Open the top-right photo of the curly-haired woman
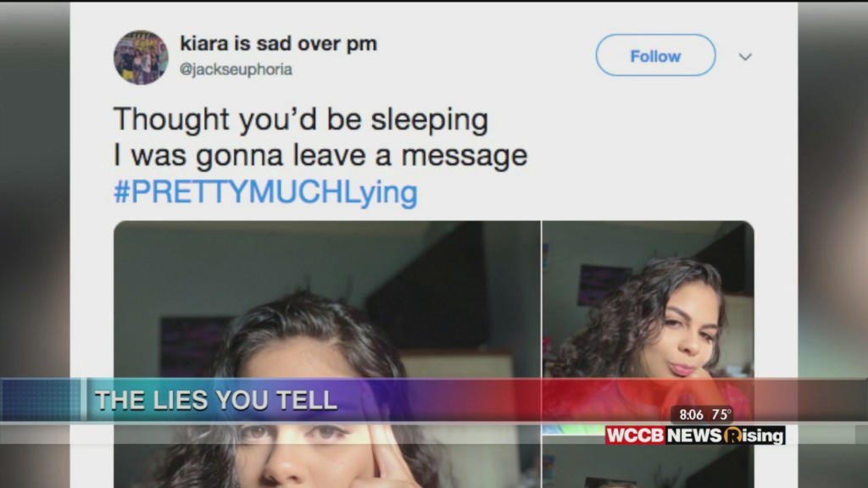Screen dimensions: 868x488 tap(648, 326)
